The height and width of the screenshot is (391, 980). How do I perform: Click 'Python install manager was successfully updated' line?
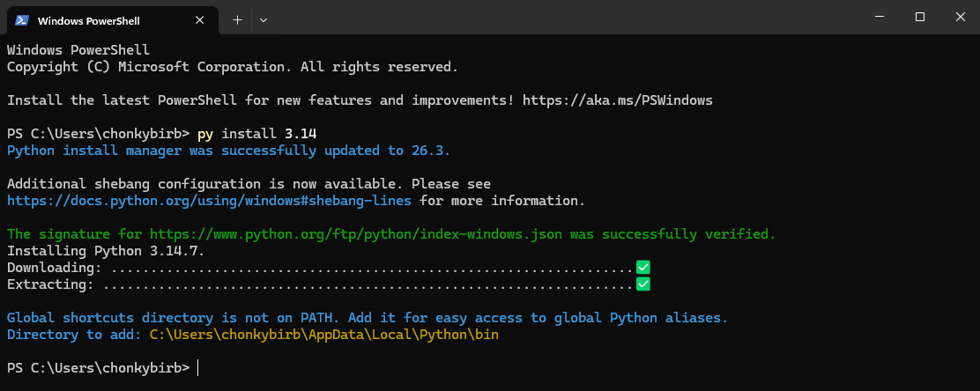tap(229, 151)
